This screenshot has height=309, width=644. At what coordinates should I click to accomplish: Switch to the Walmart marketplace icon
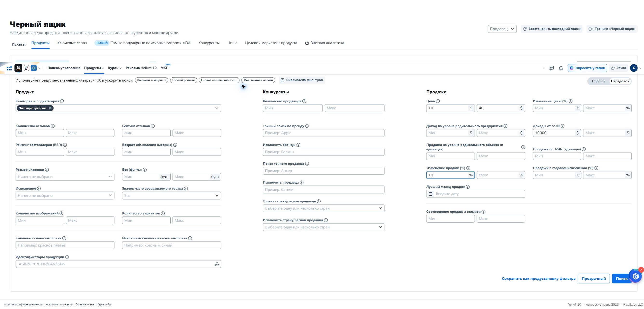(x=34, y=68)
